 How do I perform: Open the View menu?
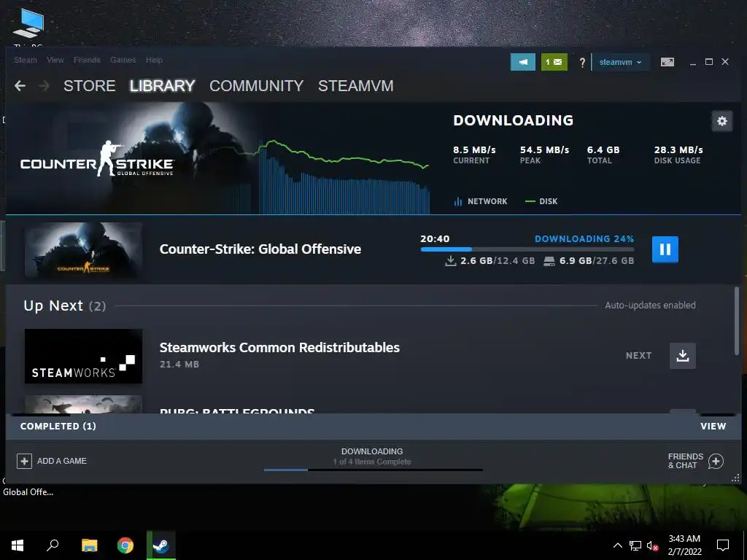tap(55, 60)
